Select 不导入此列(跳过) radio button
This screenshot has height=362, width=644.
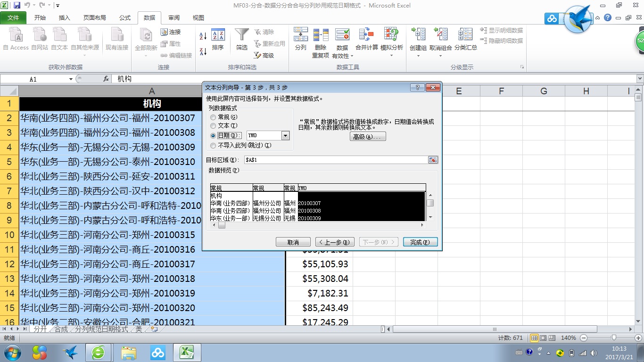click(x=213, y=145)
